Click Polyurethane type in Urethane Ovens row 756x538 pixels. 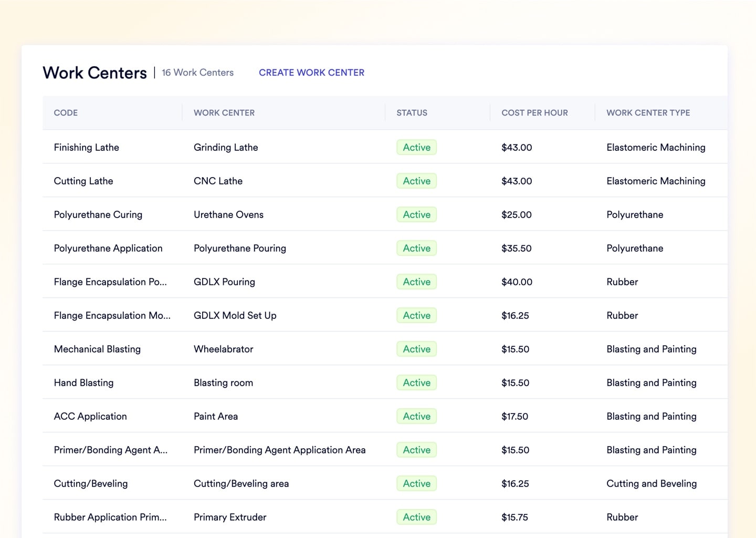(x=635, y=214)
